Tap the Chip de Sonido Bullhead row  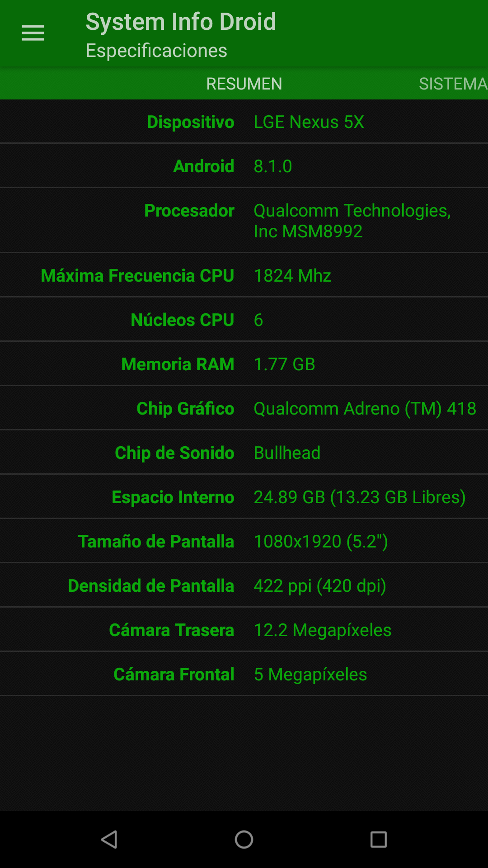point(244,453)
